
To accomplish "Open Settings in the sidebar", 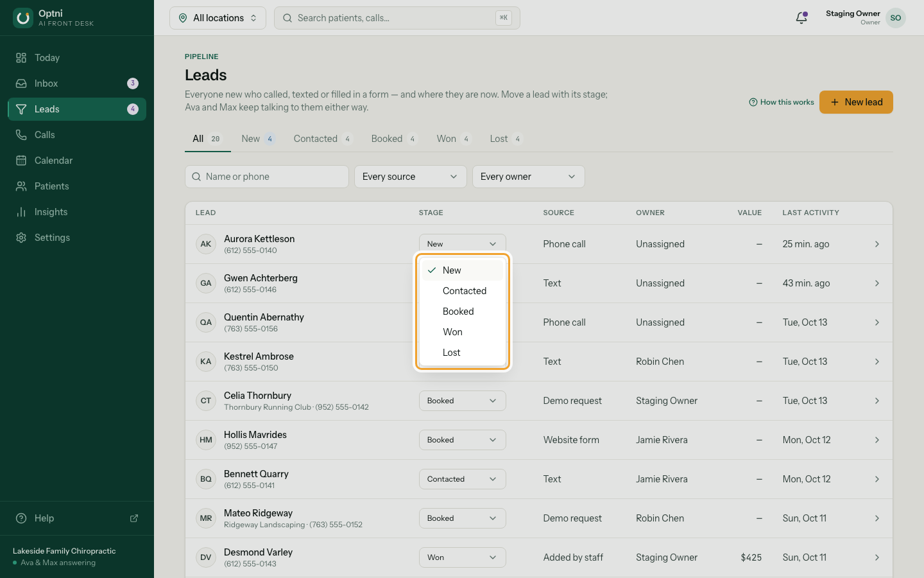I will click(x=77, y=238).
